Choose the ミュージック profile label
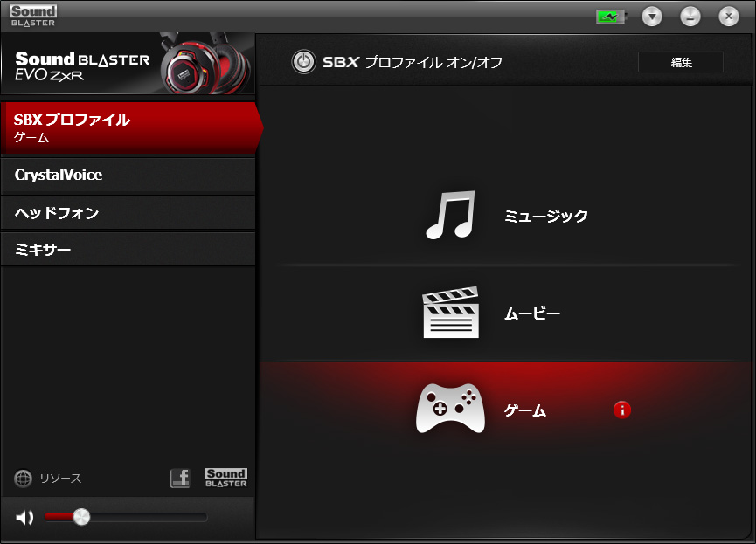756x544 pixels. [546, 216]
